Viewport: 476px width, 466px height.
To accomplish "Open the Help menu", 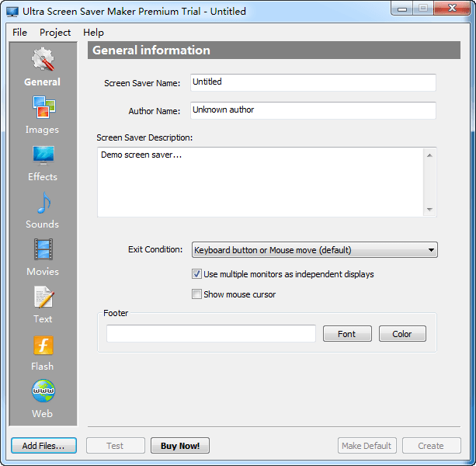I will pos(93,33).
